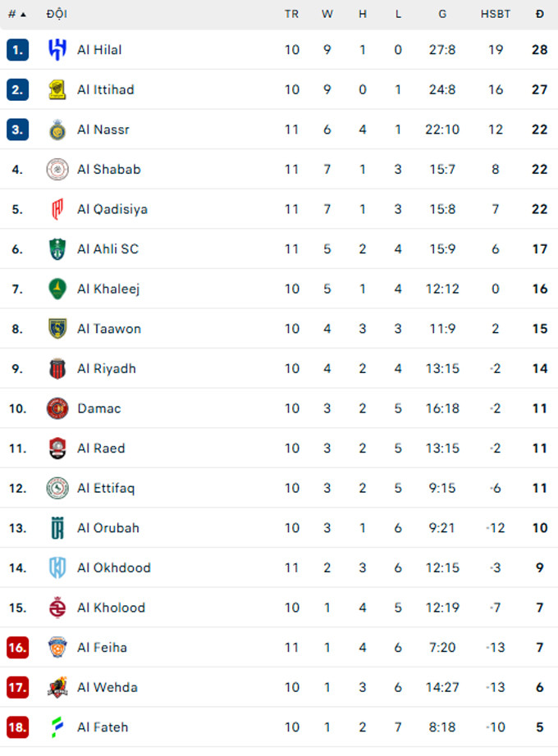Click the Damac club emblem
Screen dimensions: 558x756
(x=57, y=408)
